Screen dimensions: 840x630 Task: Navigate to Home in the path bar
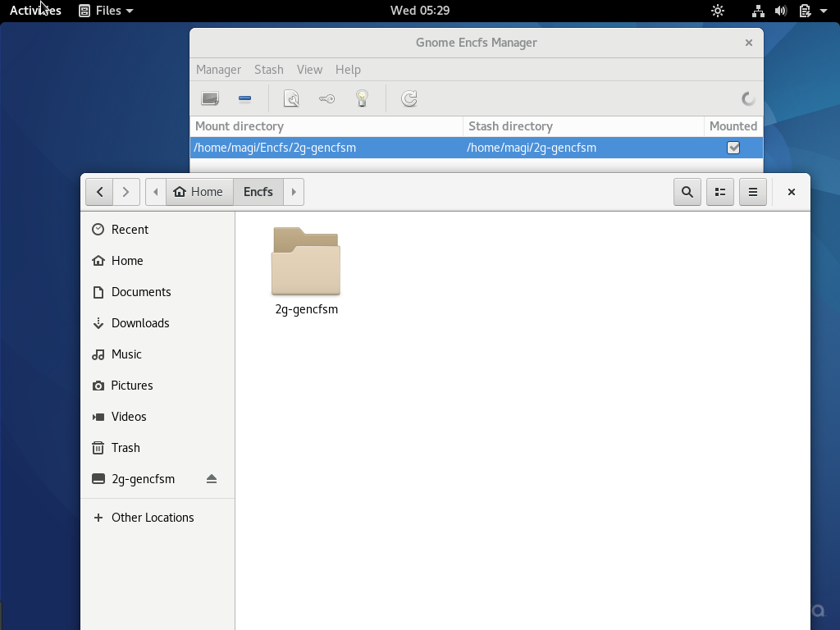[x=199, y=192]
